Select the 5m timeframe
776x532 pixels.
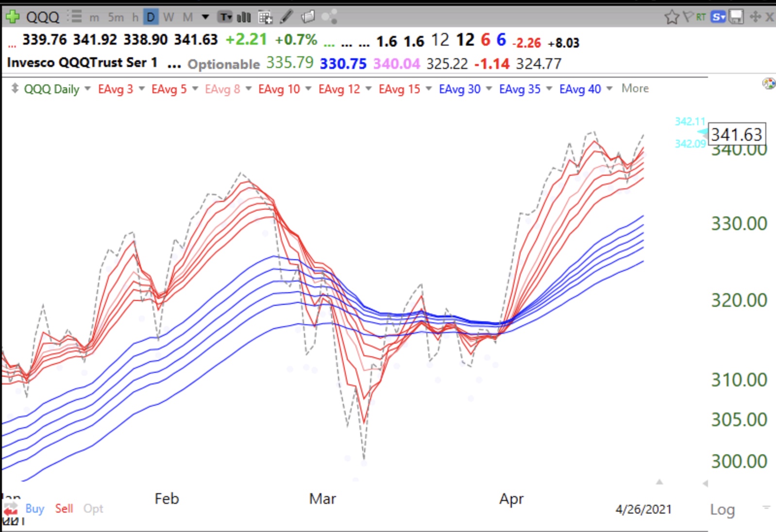point(116,17)
